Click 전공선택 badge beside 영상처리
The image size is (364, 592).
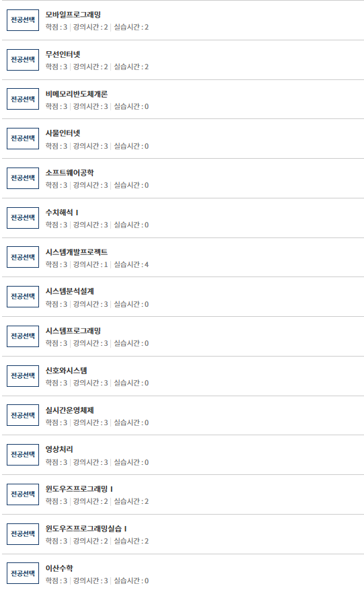coord(23,455)
